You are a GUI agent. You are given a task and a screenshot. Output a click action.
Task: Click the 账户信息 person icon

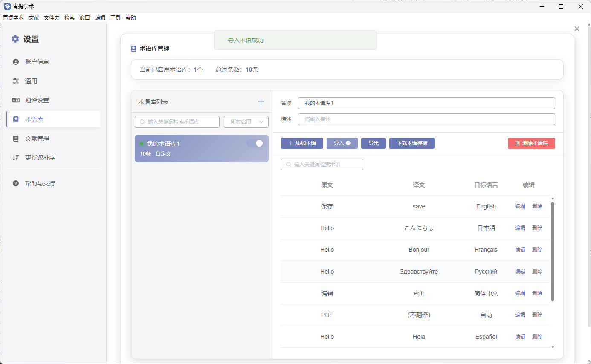16,62
